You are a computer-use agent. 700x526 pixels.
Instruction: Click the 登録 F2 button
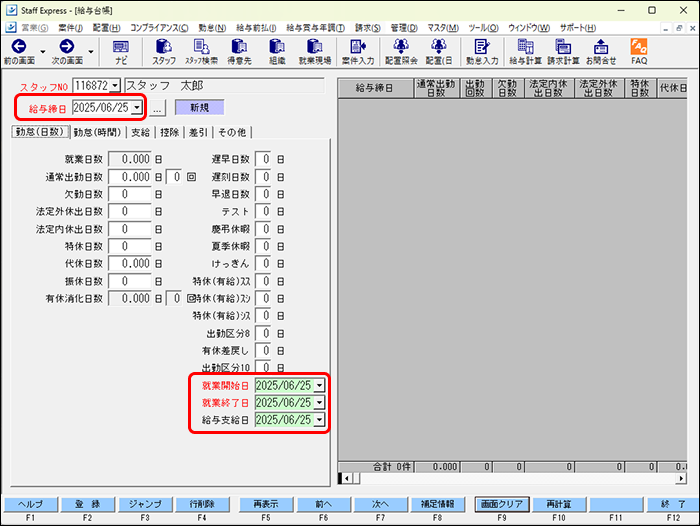click(x=88, y=504)
